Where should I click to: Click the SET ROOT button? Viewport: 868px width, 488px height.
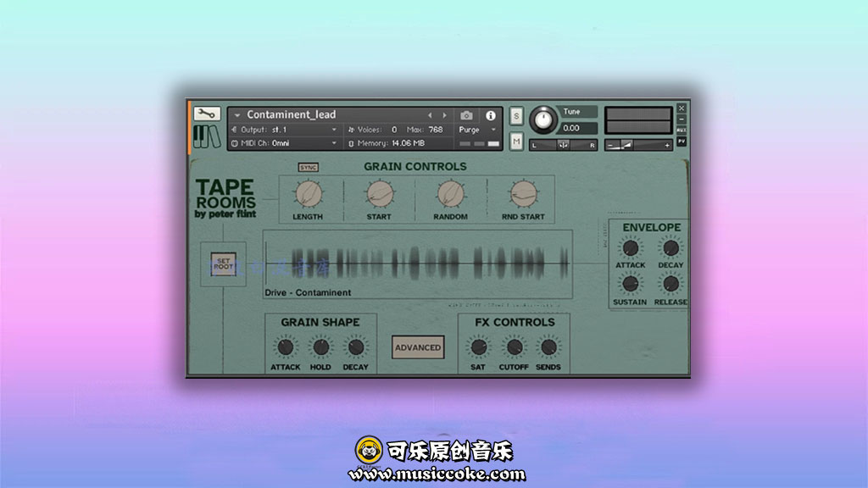pos(223,264)
